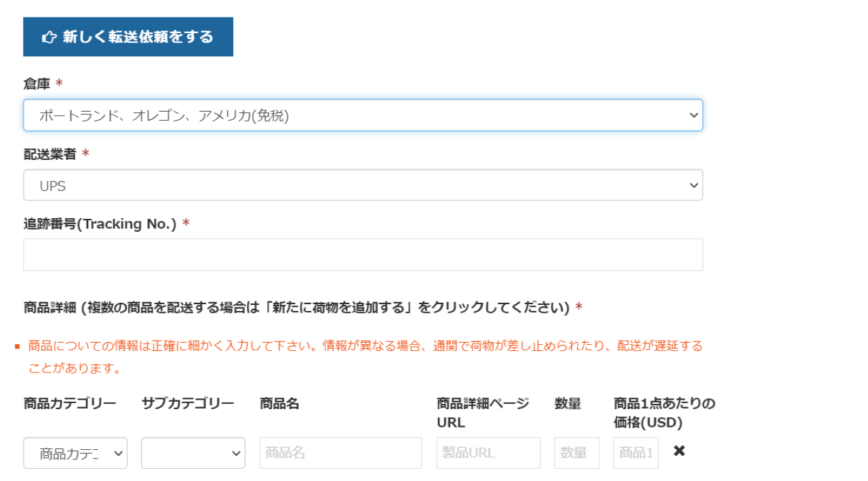The height and width of the screenshot is (481, 868).
Task: Click the 商品詳細ページ URL column header
Action: pos(483,413)
